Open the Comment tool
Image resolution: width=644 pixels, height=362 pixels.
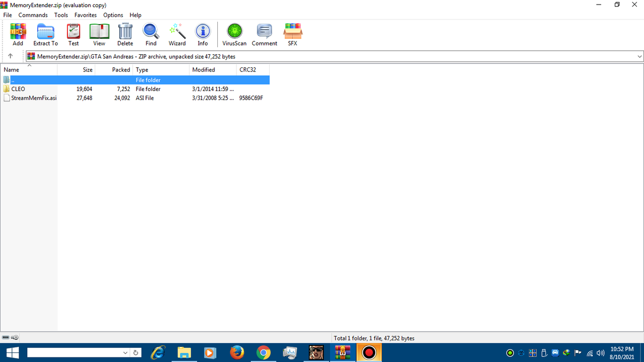(x=265, y=34)
